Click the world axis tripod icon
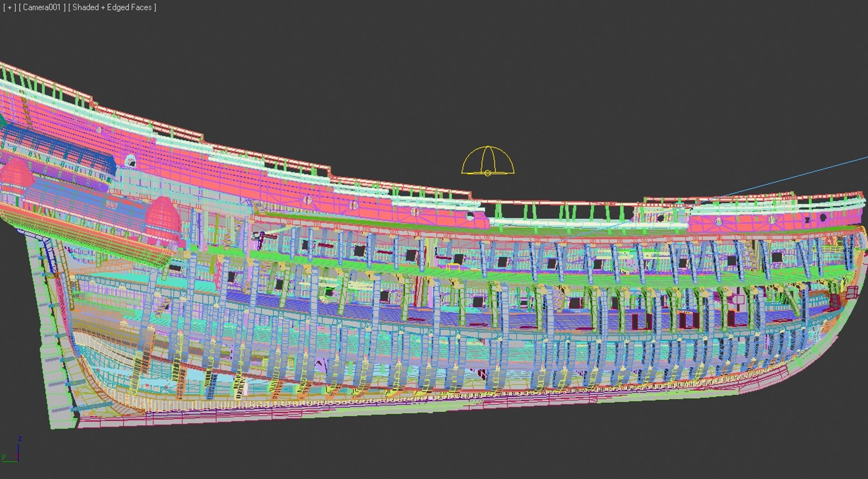 [x=11, y=450]
